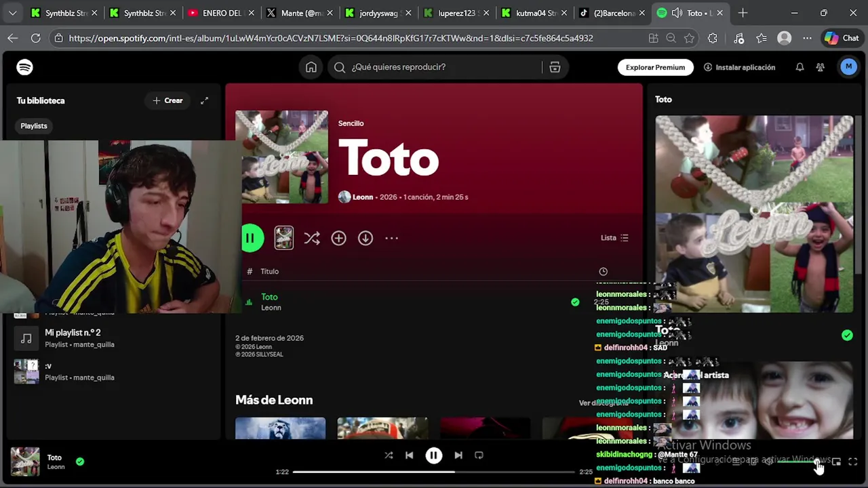868x488 pixels.
Task: Click now-playing cover thumbnail at bottom left
Action: click(x=25, y=462)
